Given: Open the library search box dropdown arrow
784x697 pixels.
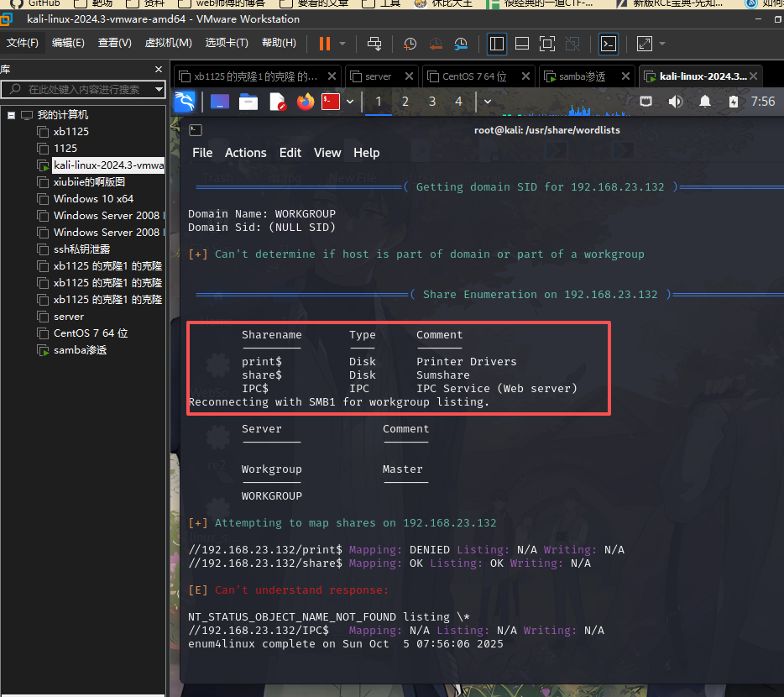Looking at the screenshot, I should click(159, 89).
